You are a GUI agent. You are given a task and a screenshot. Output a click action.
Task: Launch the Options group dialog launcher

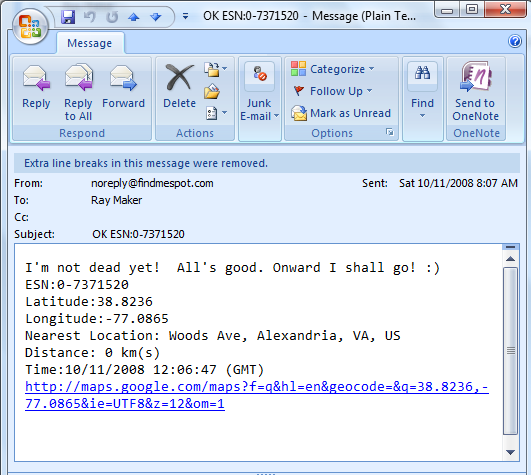pos(390,132)
